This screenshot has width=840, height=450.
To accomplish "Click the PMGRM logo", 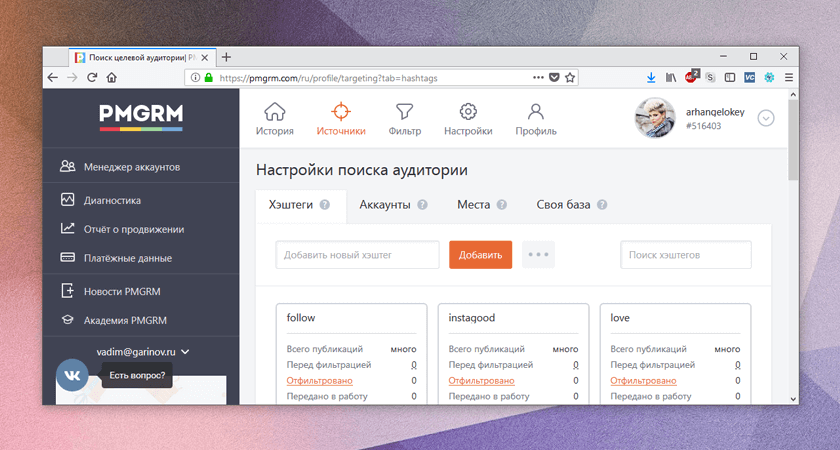I will coord(141,116).
